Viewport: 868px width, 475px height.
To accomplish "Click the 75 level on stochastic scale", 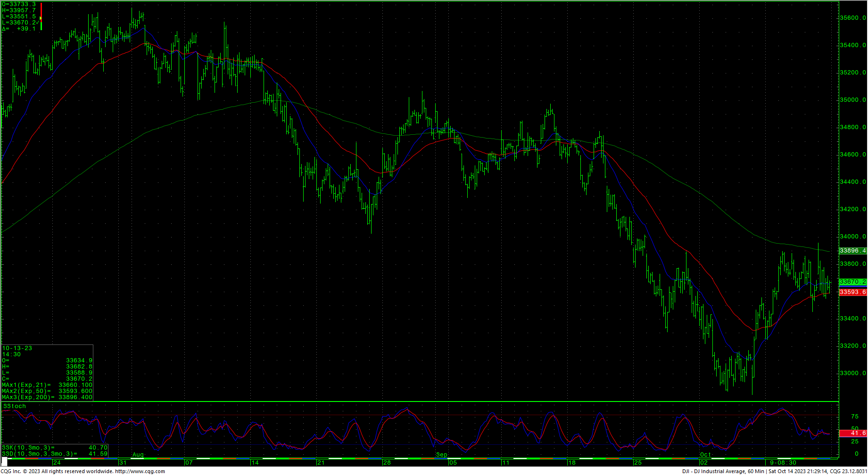I will coord(854,417).
